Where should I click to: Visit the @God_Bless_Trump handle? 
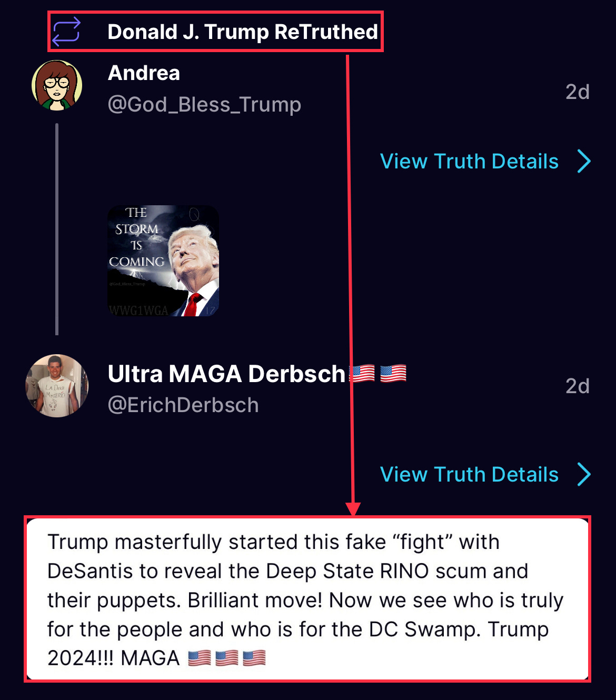point(204,104)
